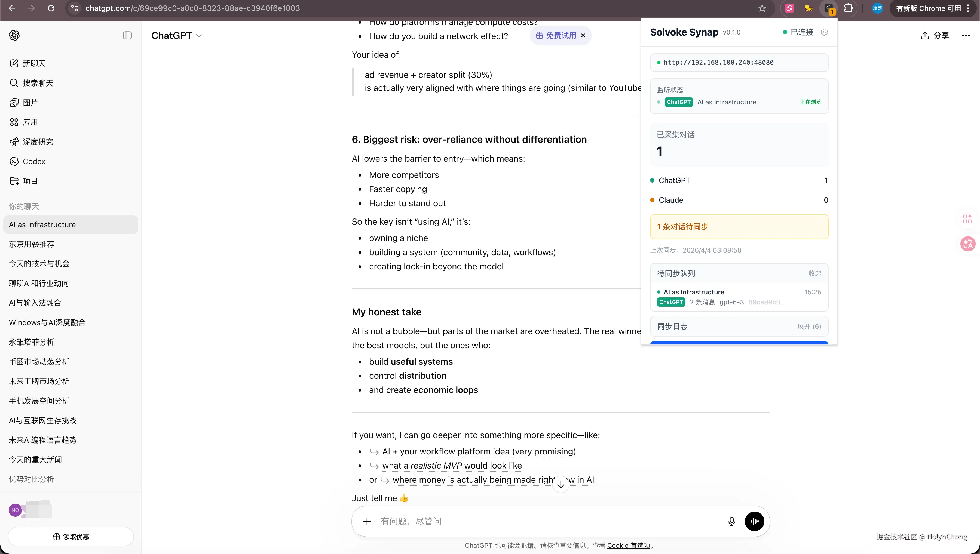980x554 pixels.
Task: Click the 领取优惠 button
Action: pyautogui.click(x=71, y=537)
